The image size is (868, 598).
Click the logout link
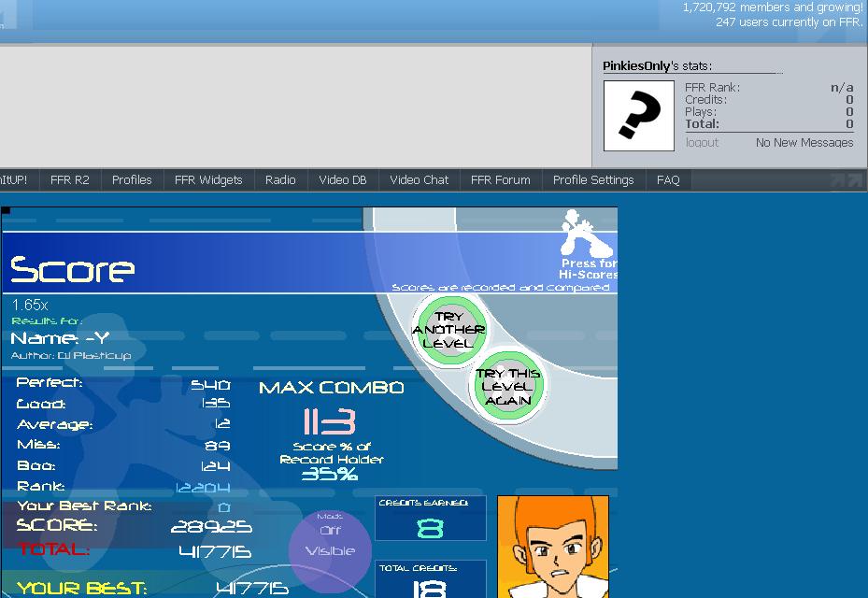tap(702, 142)
